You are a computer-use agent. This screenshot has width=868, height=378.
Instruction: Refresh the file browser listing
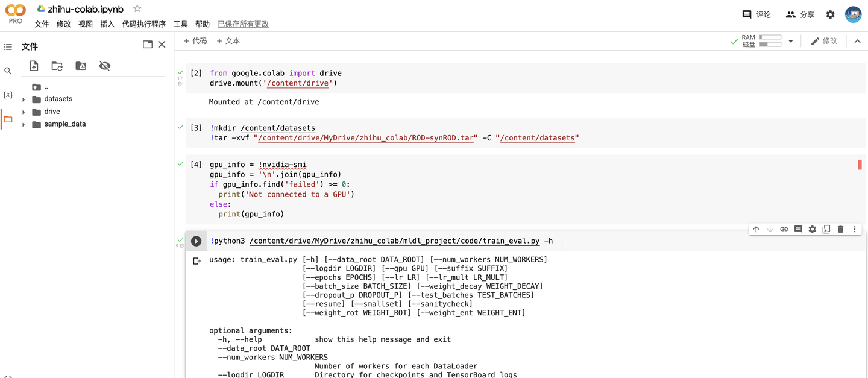tap(57, 66)
